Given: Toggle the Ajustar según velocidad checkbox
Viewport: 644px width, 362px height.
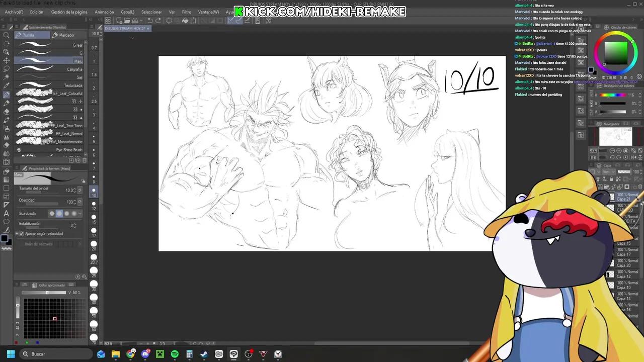Looking at the screenshot, I should coord(22,233).
